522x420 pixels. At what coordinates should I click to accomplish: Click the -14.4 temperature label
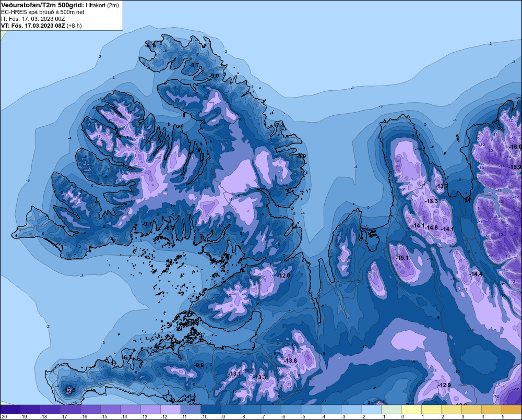coord(476,274)
